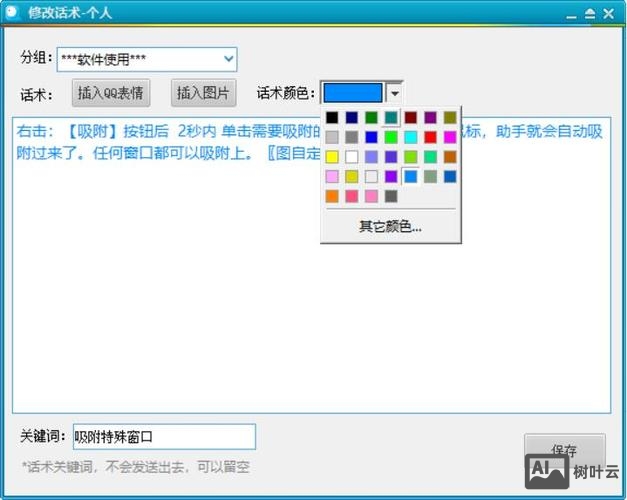This screenshot has width=627, height=500.
Task: Select the bright lime green swatch
Action: pyautogui.click(x=391, y=137)
